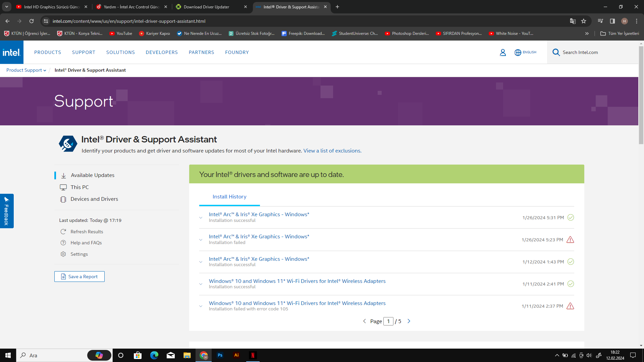Click the Save a Report button
Viewport: 644px width, 362px height.
[79, 277]
